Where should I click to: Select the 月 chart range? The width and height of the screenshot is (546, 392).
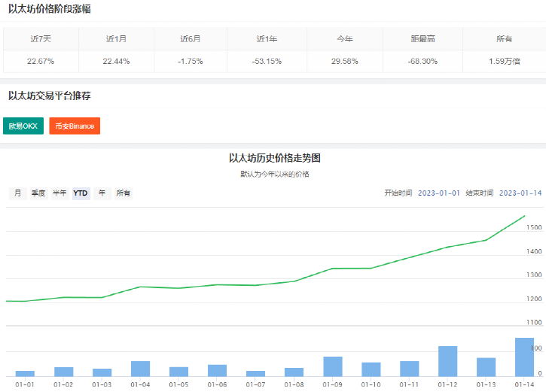coord(17,193)
